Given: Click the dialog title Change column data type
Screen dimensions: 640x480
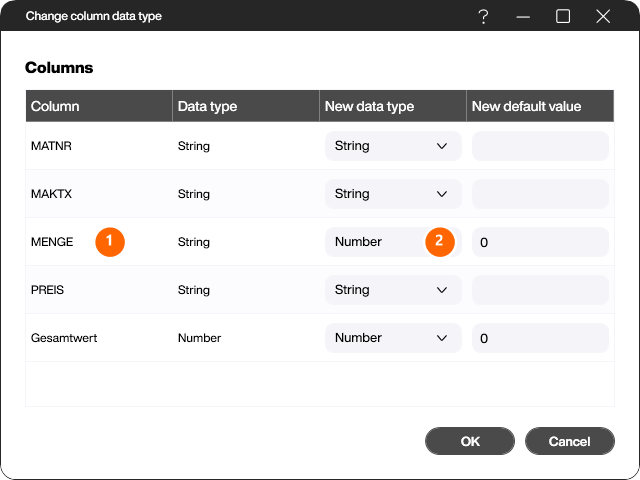Looking at the screenshot, I should click(94, 16).
